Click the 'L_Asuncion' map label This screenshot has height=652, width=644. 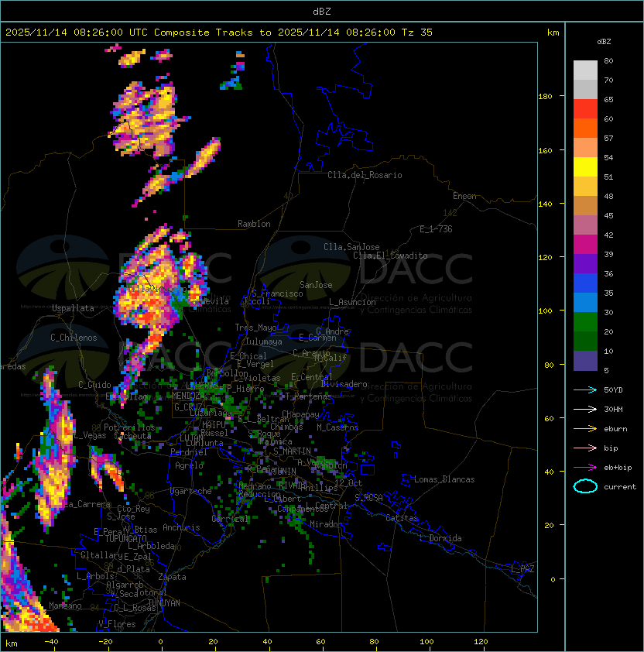(352, 302)
